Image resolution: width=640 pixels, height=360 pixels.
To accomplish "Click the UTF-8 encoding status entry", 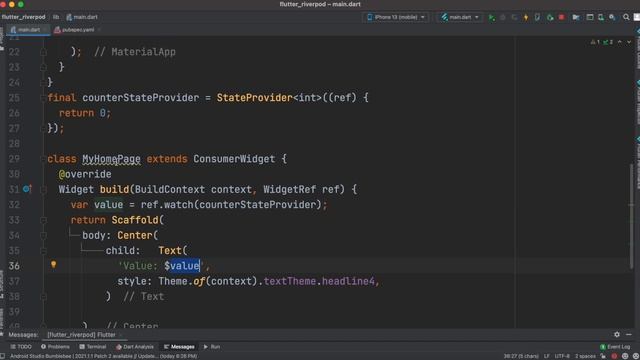I will click(562, 356).
